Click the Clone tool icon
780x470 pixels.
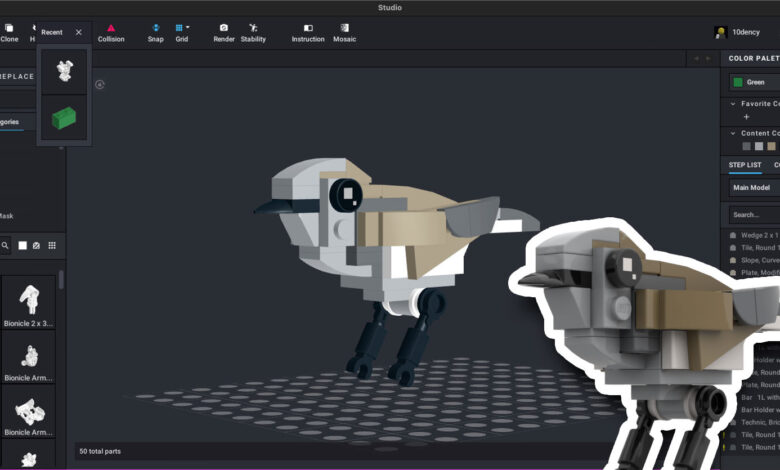click(x=9, y=28)
